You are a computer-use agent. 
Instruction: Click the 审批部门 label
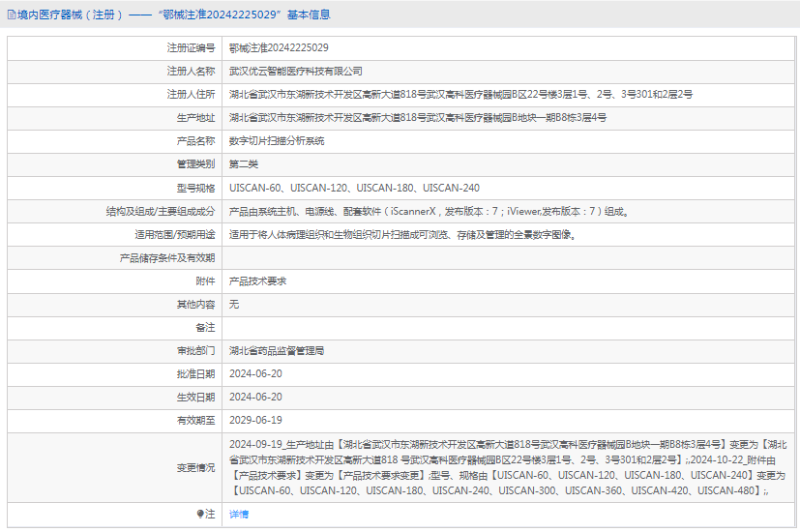click(x=196, y=351)
